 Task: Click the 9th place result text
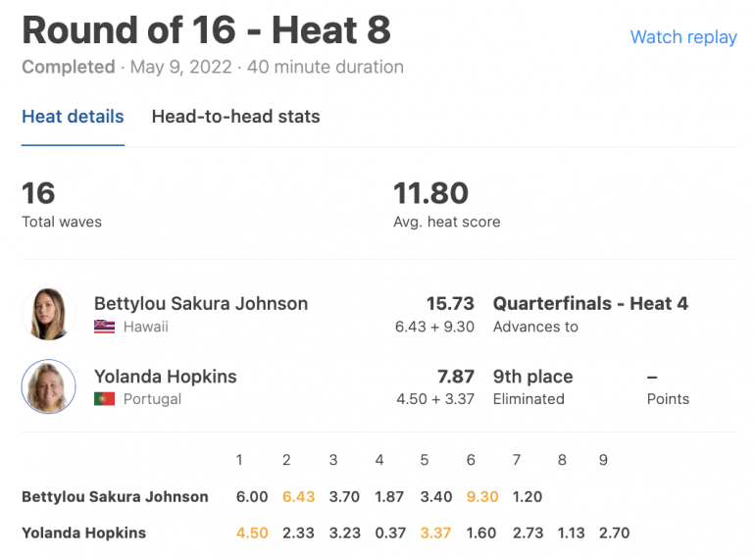533,376
